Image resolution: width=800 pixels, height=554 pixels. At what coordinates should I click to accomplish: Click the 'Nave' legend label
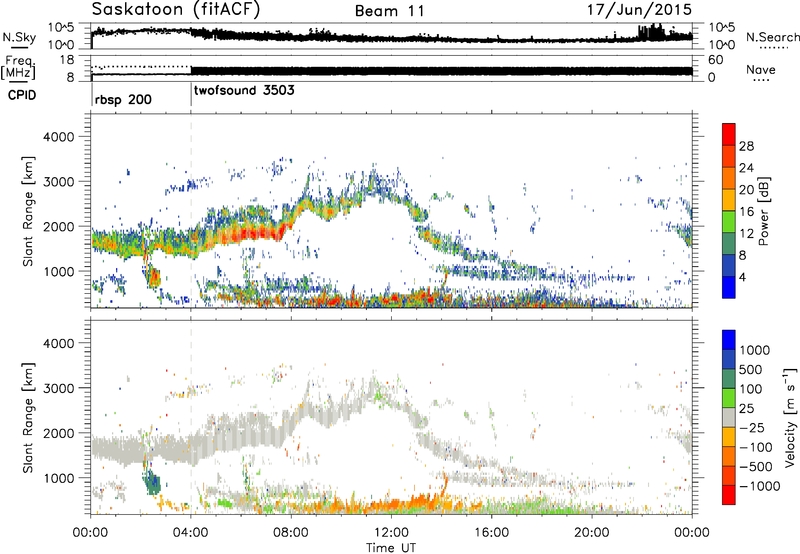(x=760, y=69)
